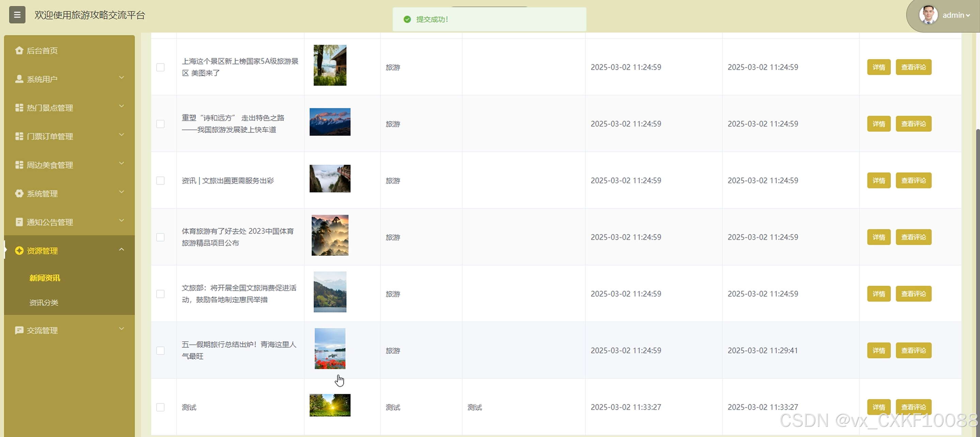This screenshot has height=437, width=980.
Task: Click the hamburger menu toggle icon
Action: pos(17,15)
